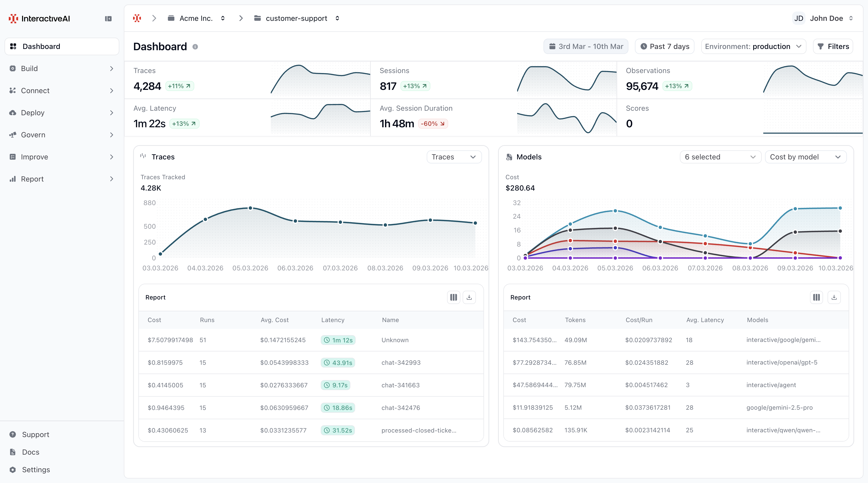The height and width of the screenshot is (483, 868).
Task: Toggle column visibility in the Traces report
Action: [x=453, y=297]
